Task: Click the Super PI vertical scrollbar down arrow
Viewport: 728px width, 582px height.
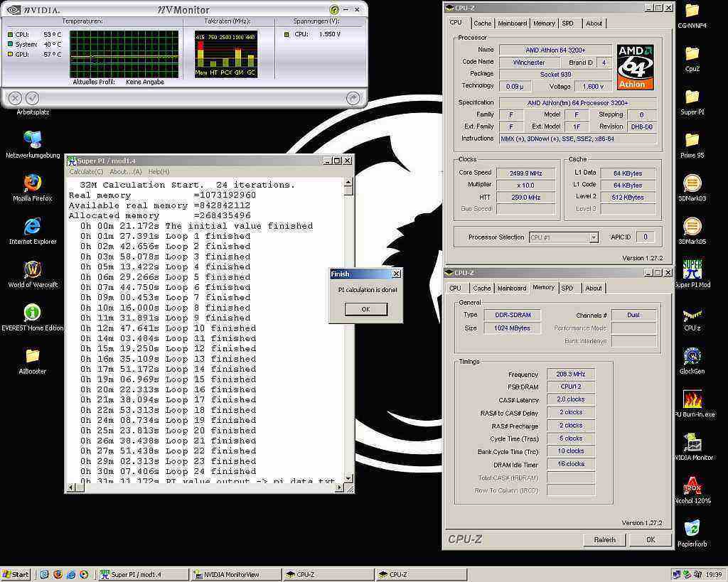Action: 348,478
